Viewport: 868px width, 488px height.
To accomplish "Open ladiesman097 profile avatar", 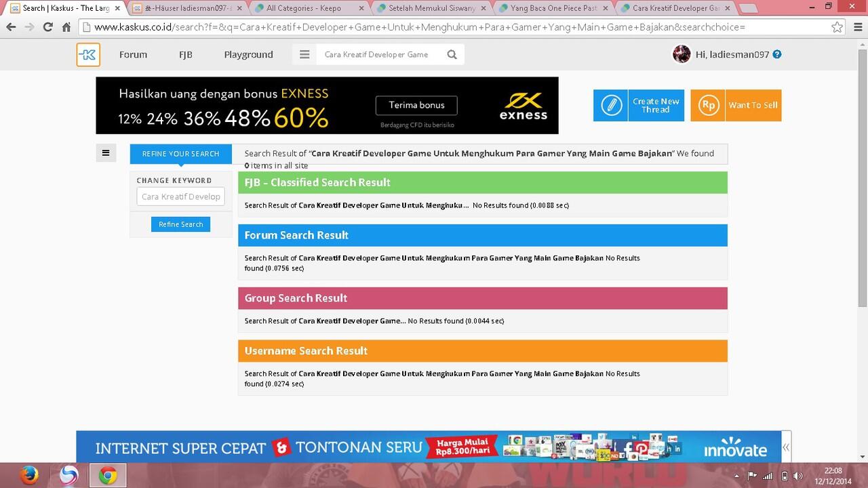I will (x=682, y=54).
